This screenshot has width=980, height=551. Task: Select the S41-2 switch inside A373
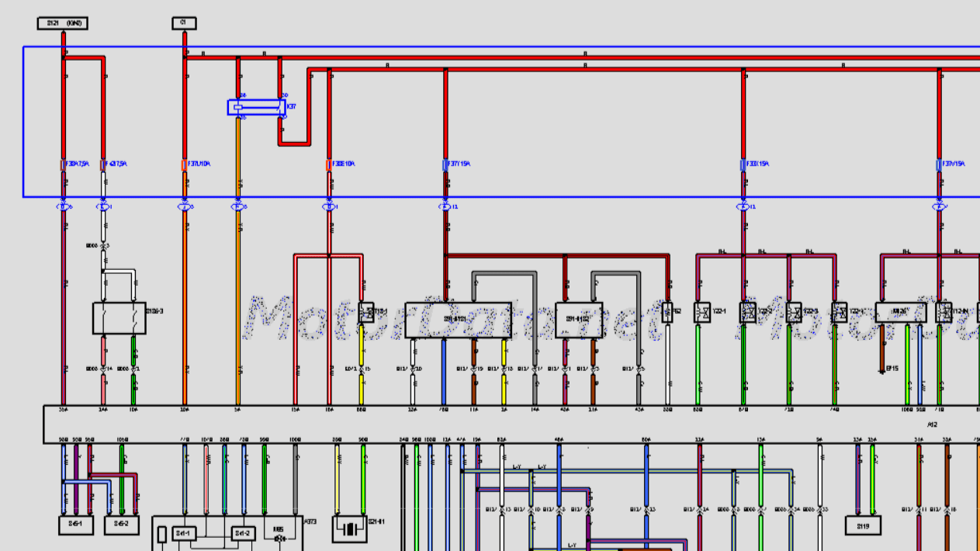pos(242,533)
